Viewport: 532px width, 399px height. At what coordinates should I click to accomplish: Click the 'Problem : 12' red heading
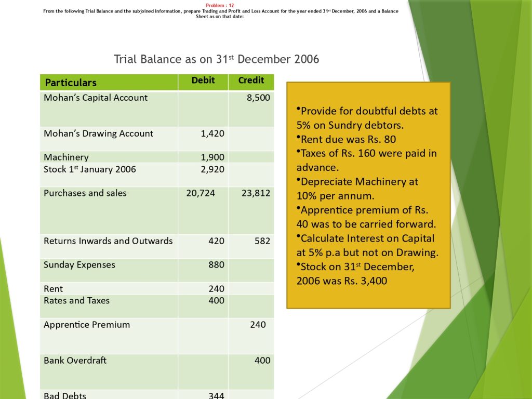pyautogui.click(x=220, y=5)
